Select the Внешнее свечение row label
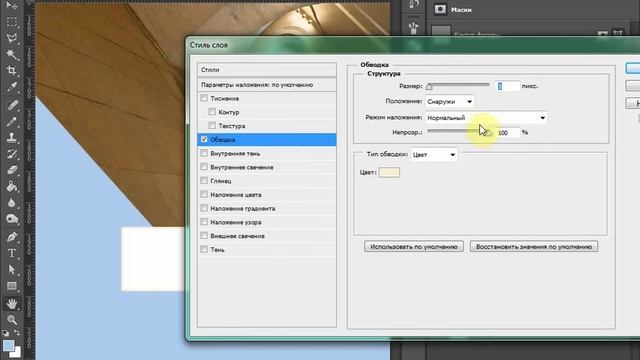Image resolution: width=640 pixels, height=360 pixels. [238, 236]
